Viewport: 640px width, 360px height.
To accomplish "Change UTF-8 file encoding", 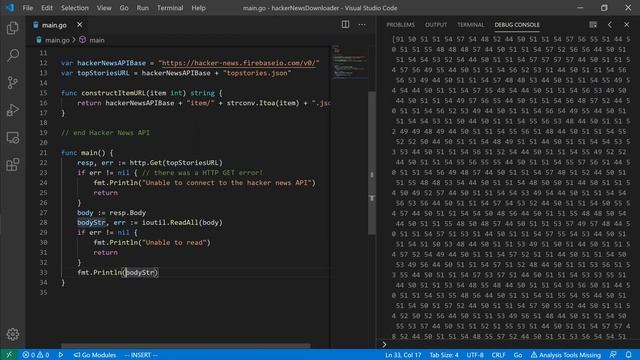I will coord(475,355).
